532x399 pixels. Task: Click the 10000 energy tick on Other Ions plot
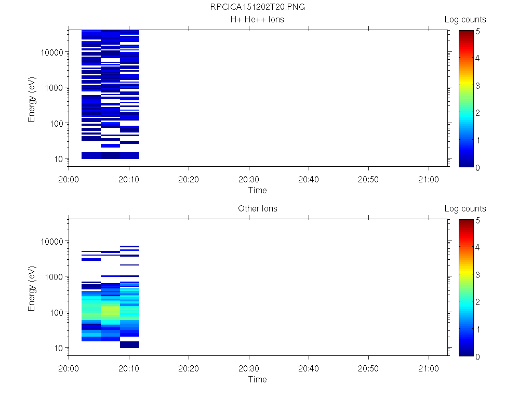pyautogui.click(x=52, y=242)
